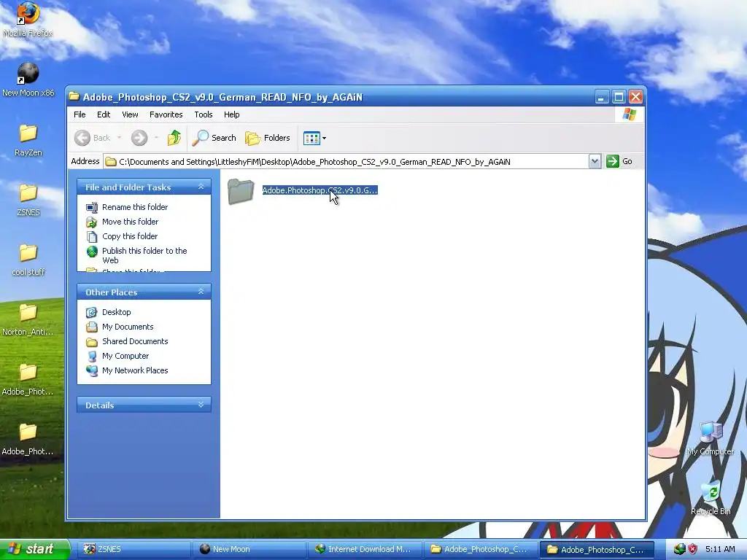Click the My Documents icon in sidebar

pos(91,327)
